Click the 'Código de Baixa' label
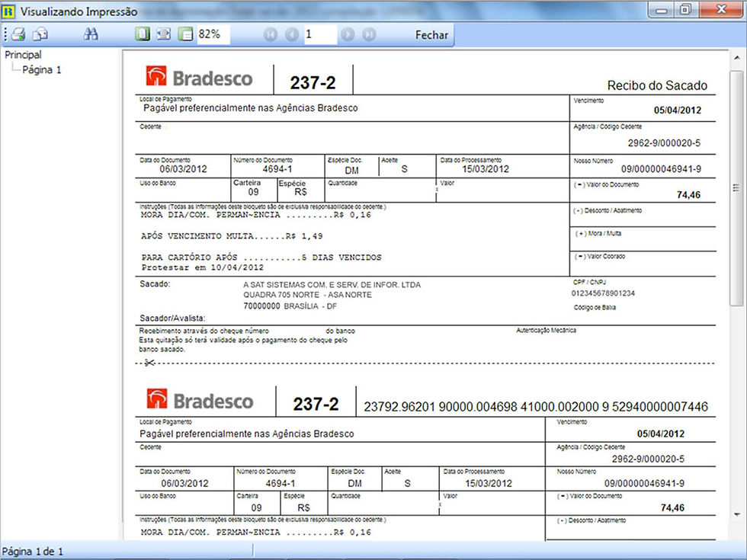747x560 pixels. (x=595, y=308)
